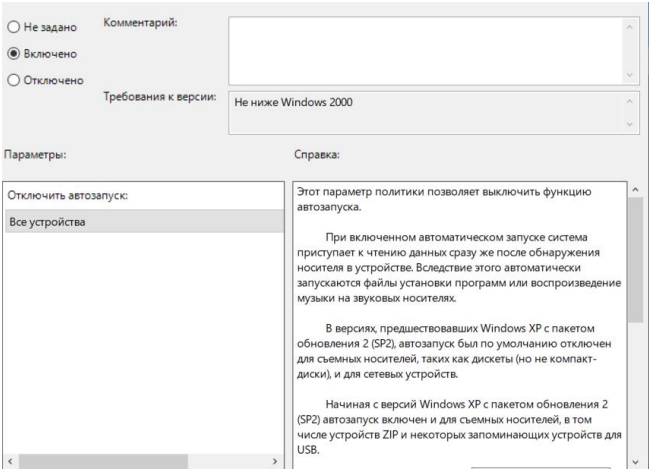The width and height of the screenshot is (649, 469).
Task: Click help text "Этот параметр политики позволяет"
Action: click(388, 192)
